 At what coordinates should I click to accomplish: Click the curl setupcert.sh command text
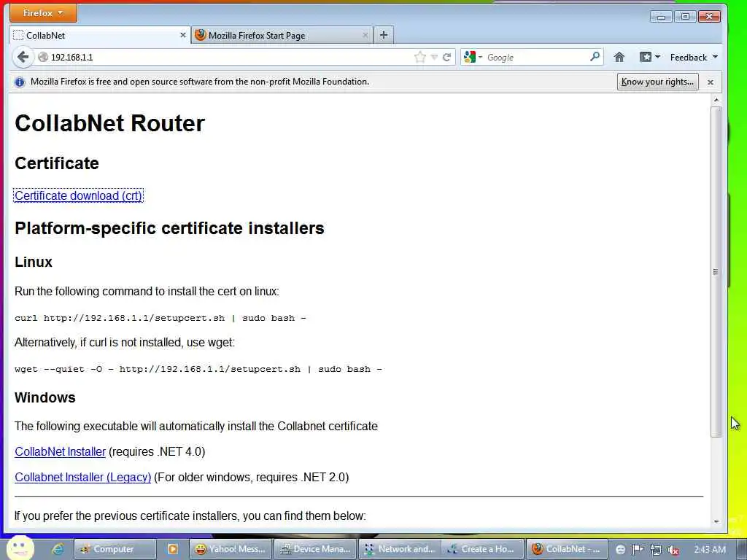160,318
